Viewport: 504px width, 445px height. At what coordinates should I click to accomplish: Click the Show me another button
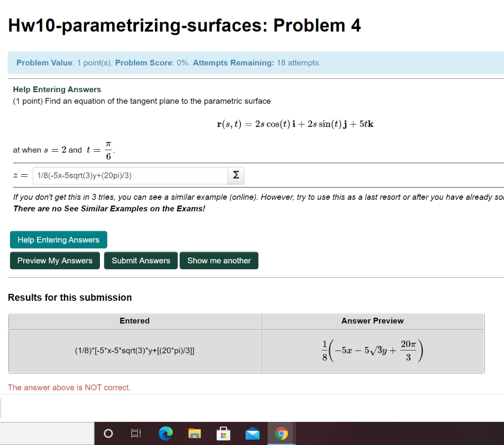(x=219, y=260)
